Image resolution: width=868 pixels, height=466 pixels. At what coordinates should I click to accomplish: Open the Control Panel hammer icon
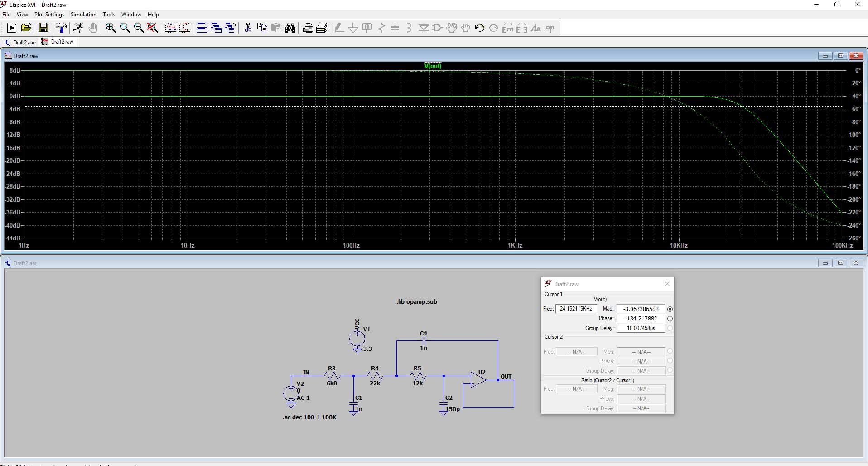click(x=61, y=28)
